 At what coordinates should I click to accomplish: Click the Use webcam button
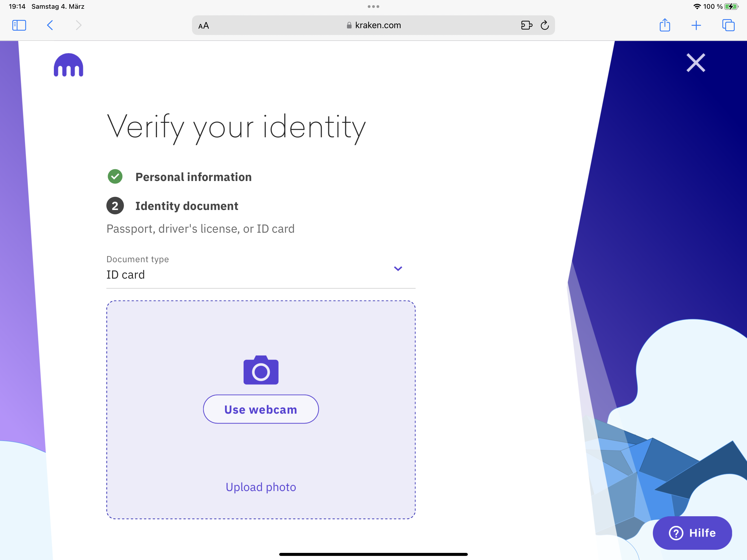tap(261, 409)
